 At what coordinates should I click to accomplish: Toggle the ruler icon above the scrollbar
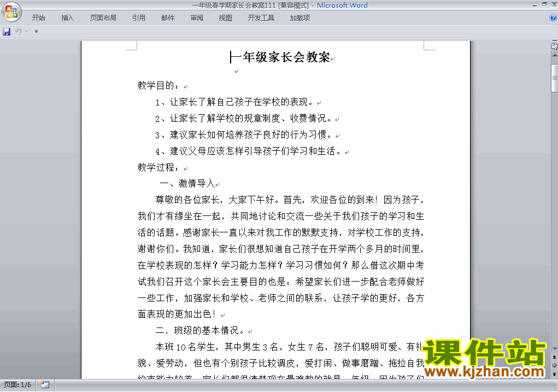pos(554,46)
